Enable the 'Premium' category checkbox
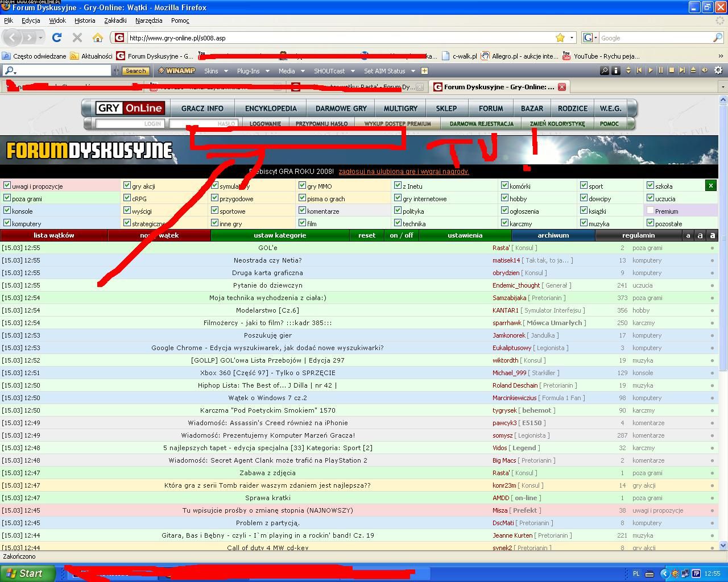 [x=650, y=211]
